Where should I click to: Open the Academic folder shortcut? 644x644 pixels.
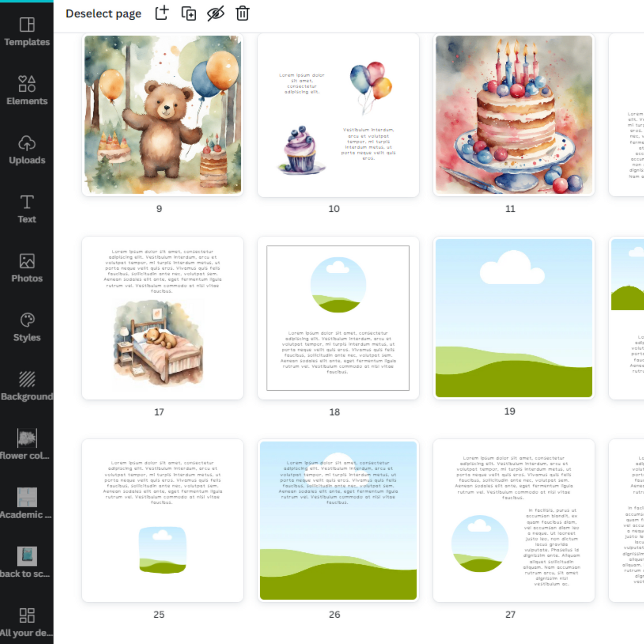27,504
